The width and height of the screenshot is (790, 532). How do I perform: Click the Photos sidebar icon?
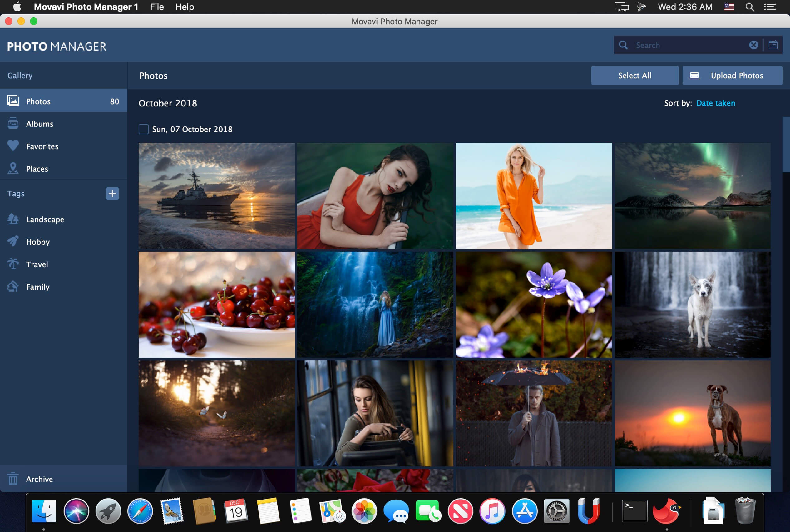point(13,101)
